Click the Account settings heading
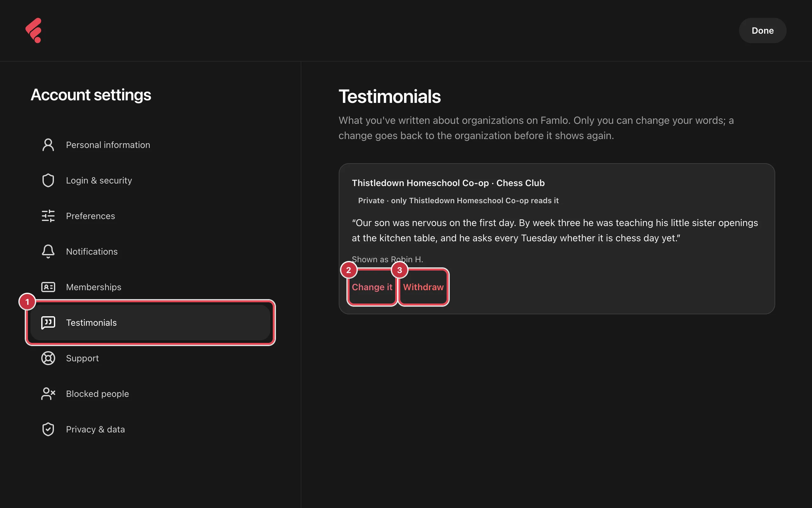Screen dimensions: 812x508 [x=91, y=95]
